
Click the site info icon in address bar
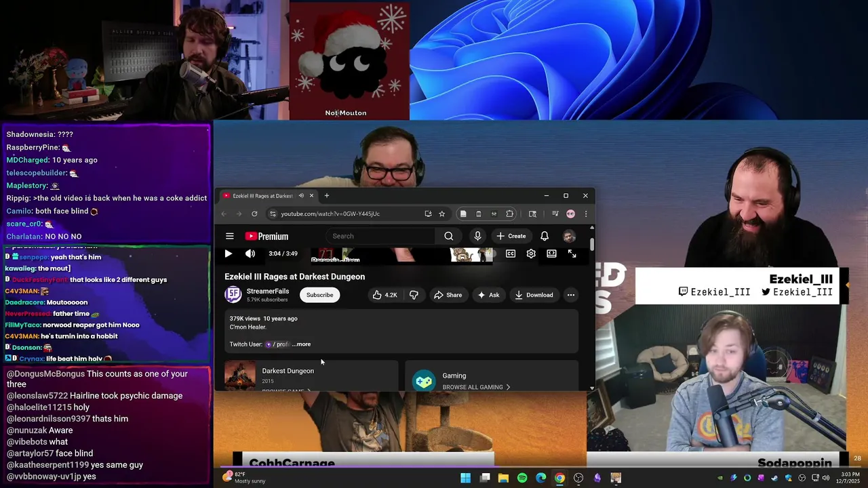pos(273,213)
